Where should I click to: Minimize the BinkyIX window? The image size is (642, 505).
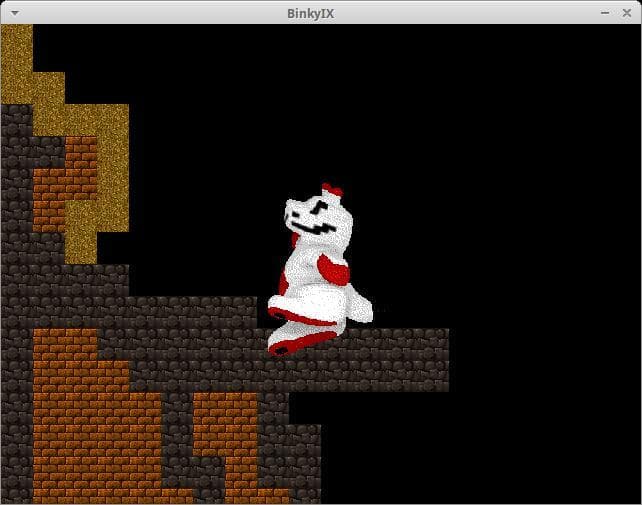point(605,13)
